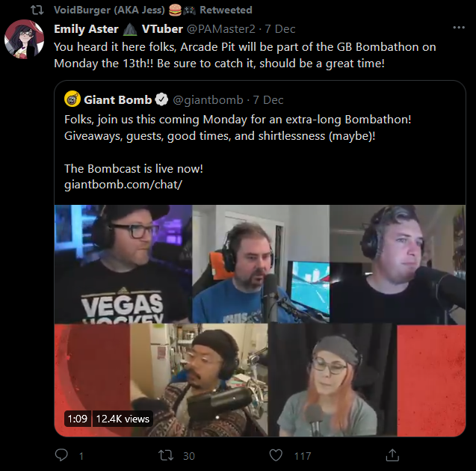Click the 117 likes count
Image resolution: width=476 pixels, height=471 pixels.
coord(303,456)
